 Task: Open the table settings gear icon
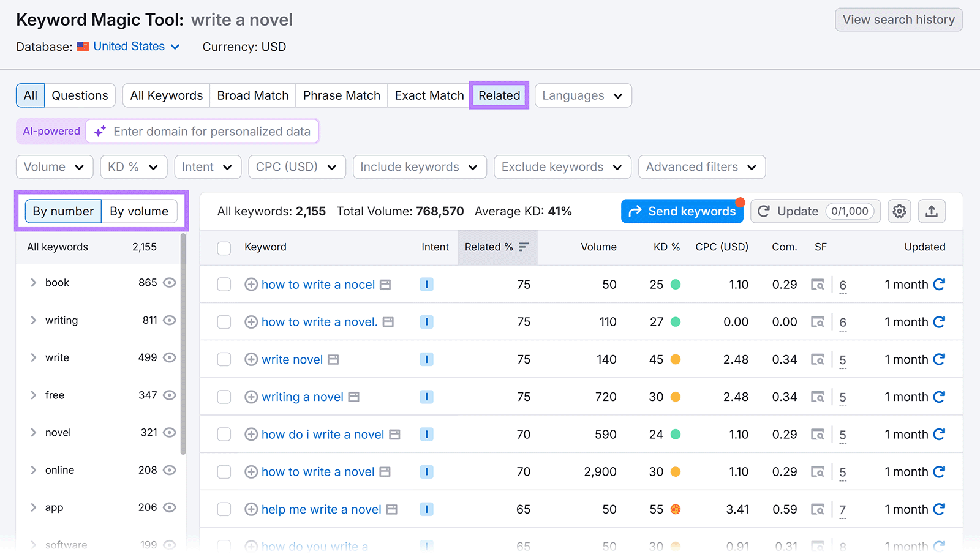coord(899,211)
